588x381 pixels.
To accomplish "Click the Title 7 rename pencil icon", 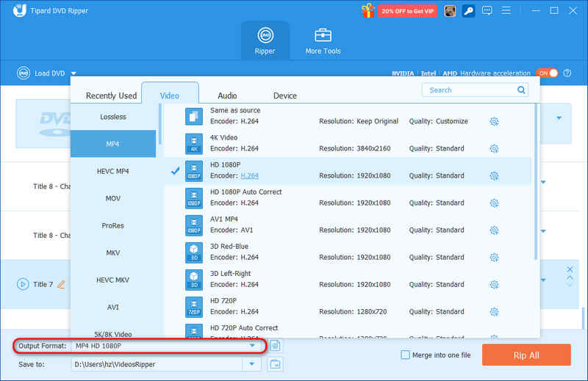I will 61,284.
